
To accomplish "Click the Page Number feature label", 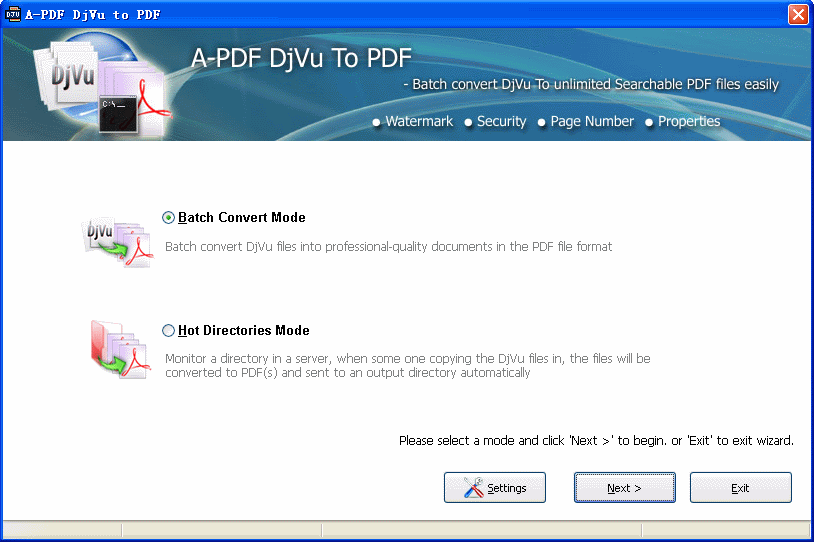I will pyautogui.click(x=592, y=121).
